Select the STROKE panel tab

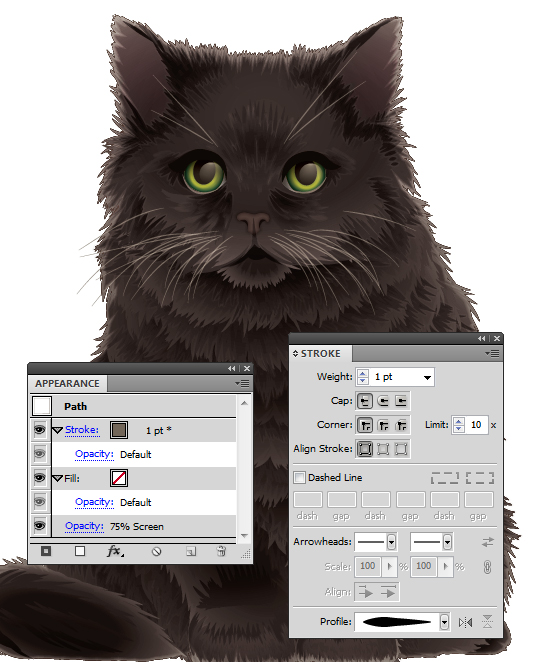pos(320,354)
